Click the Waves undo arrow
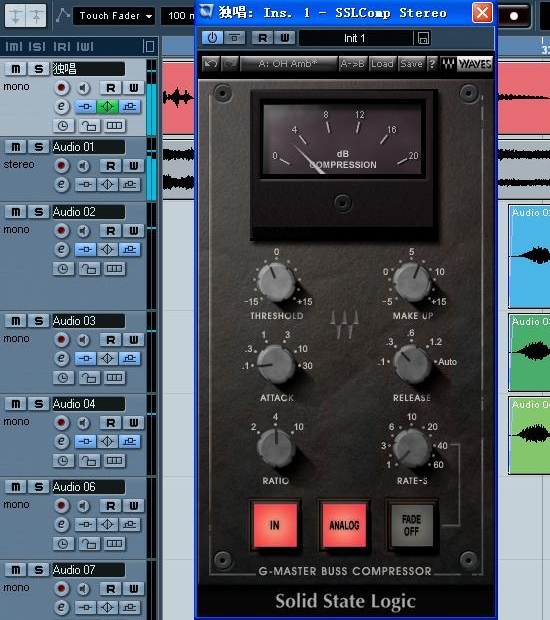This screenshot has width=550, height=620. [x=210, y=64]
